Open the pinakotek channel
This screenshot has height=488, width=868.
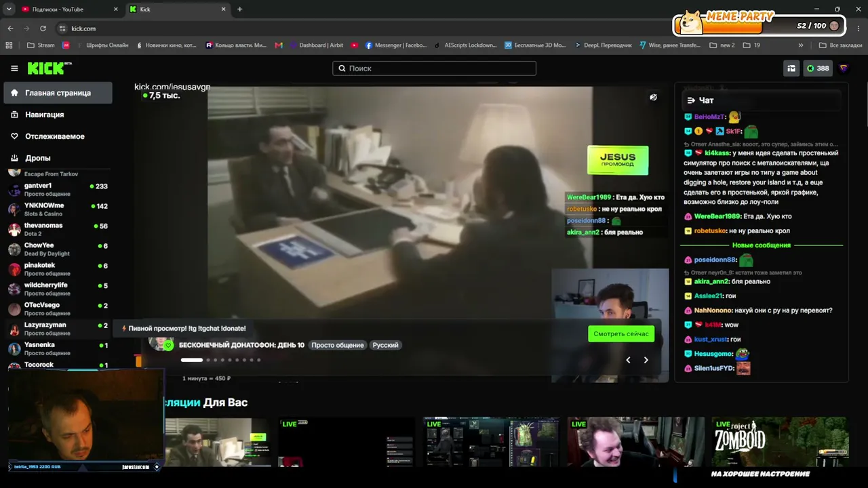[x=58, y=269]
